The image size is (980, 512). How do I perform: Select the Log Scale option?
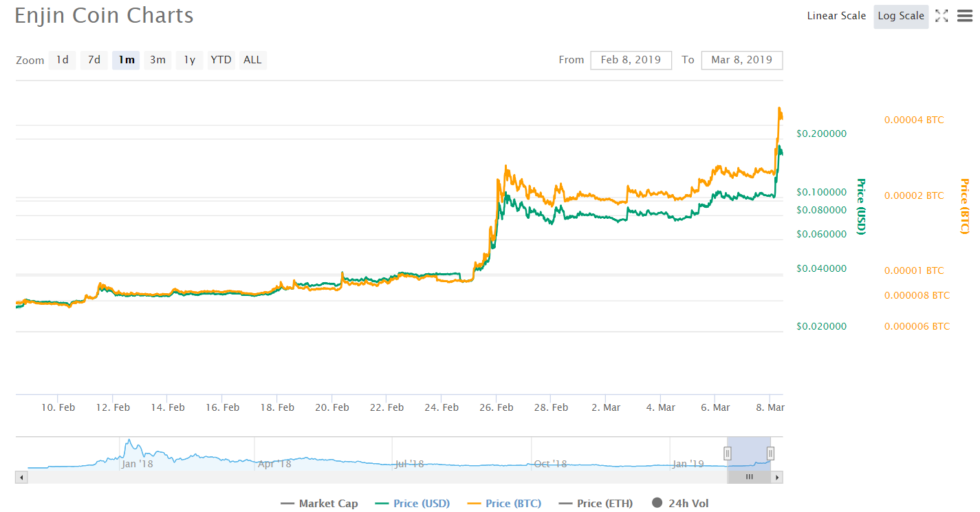point(901,16)
